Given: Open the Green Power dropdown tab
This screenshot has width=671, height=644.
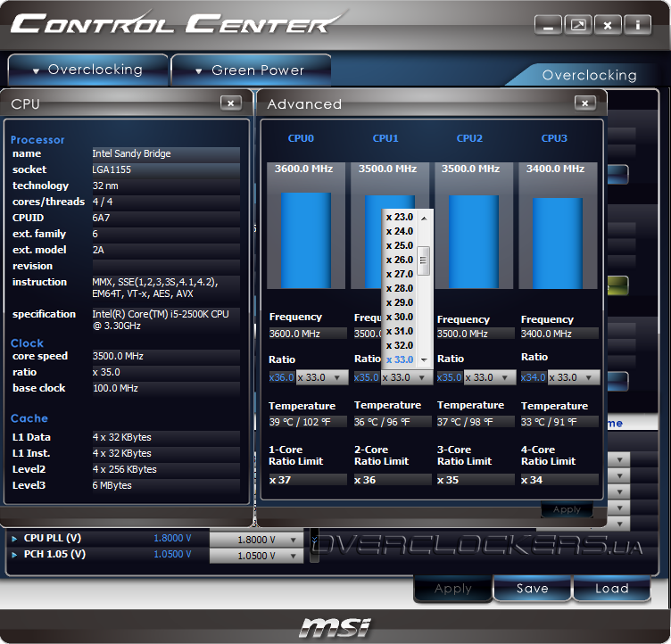Looking at the screenshot, I should point(251,70).
